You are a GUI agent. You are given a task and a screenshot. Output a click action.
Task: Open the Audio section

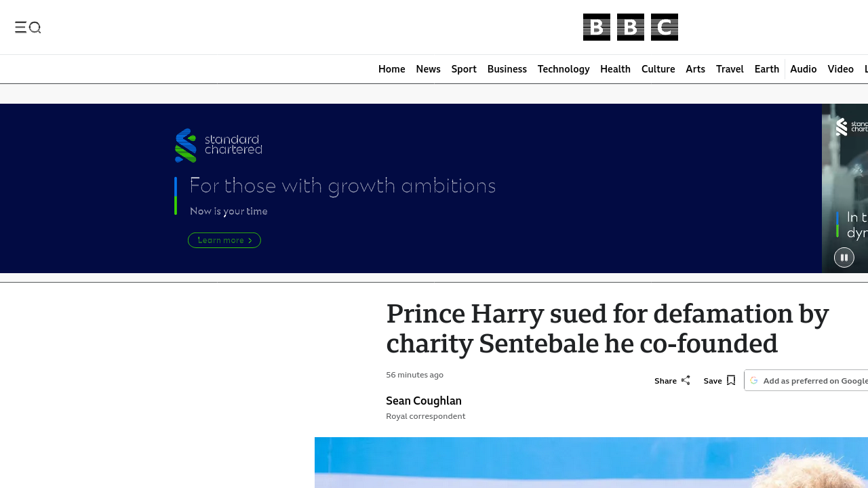click(x=803, y=69)
